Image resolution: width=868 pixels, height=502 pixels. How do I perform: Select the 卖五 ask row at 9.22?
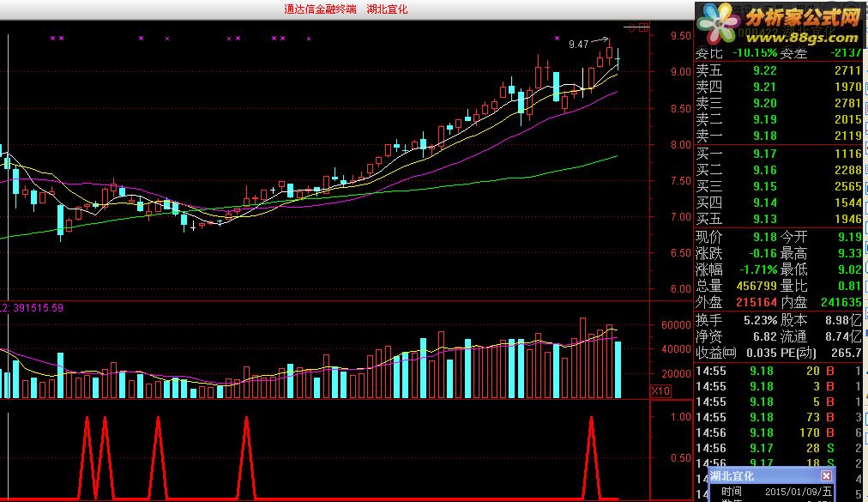(x=778, y=71)
